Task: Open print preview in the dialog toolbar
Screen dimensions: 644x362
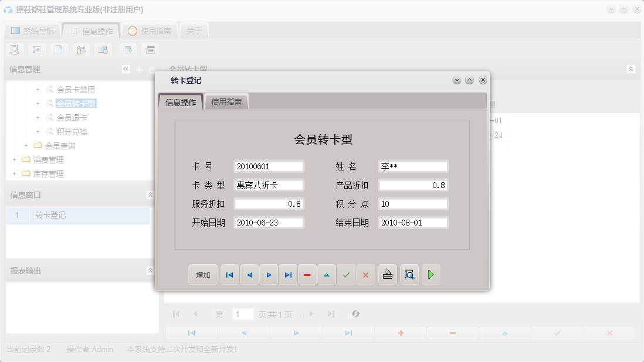Action: (409, 274)
